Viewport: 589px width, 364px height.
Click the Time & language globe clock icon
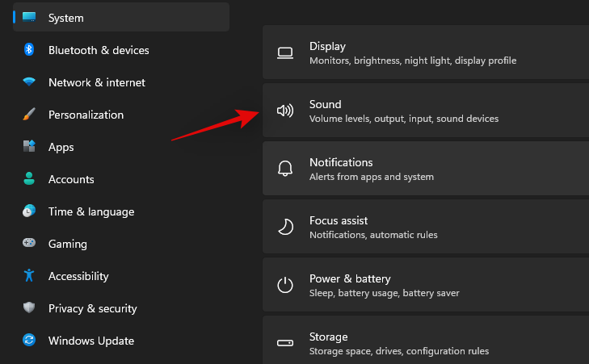click(x=29, y=211)
